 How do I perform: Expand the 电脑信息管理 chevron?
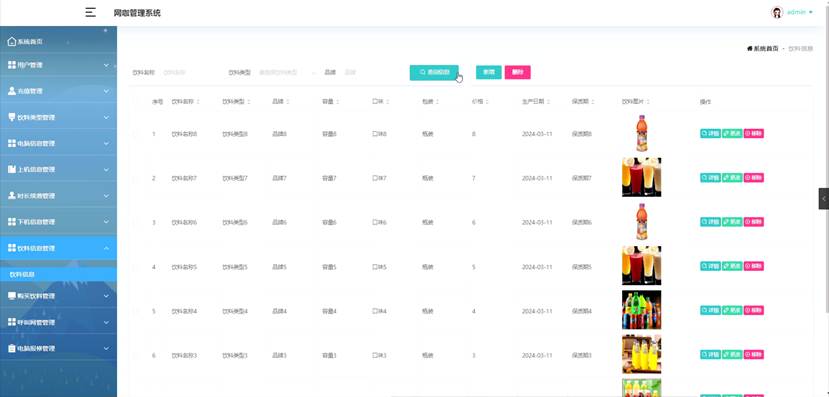pyautogui.click(x=106, y=143)
